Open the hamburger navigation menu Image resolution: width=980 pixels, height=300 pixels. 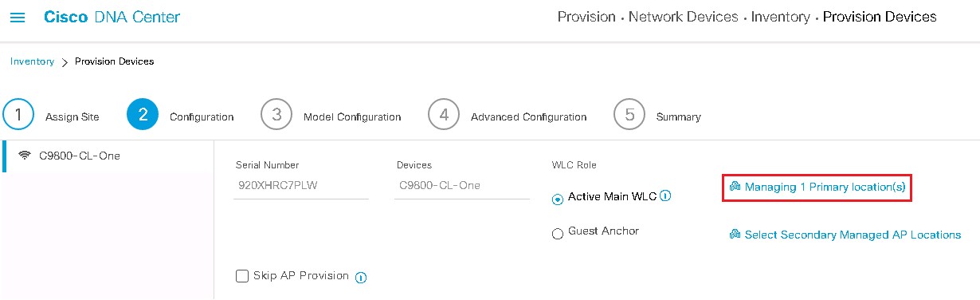(18, 17)
